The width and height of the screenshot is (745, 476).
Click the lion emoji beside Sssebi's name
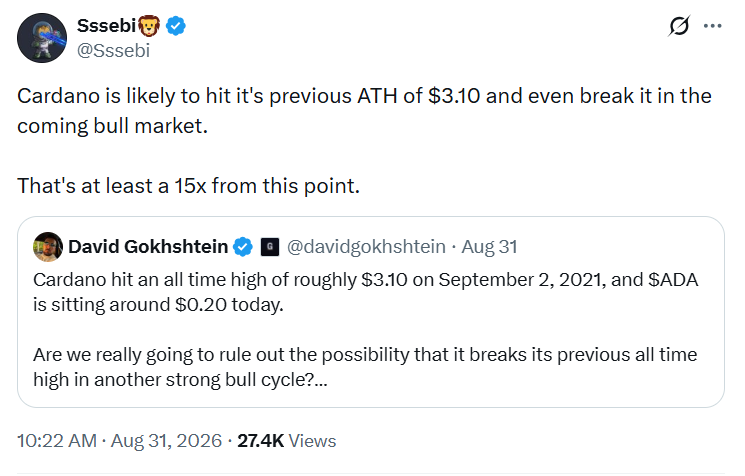click(x=149, y=26)
